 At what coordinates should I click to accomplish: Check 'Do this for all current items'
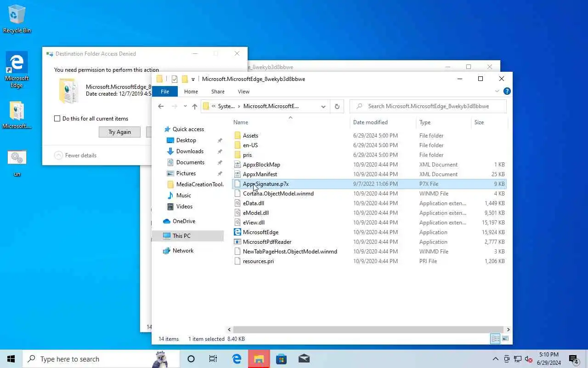tap(57, 119)
